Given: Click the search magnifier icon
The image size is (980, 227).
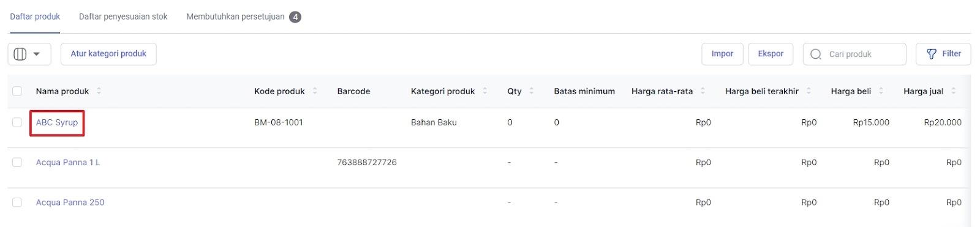Looking at the screenshot, I should click(815, 54).
